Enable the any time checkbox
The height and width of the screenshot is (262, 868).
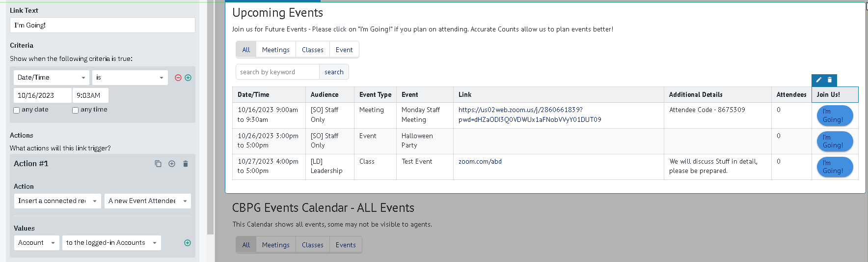(76, 110)
